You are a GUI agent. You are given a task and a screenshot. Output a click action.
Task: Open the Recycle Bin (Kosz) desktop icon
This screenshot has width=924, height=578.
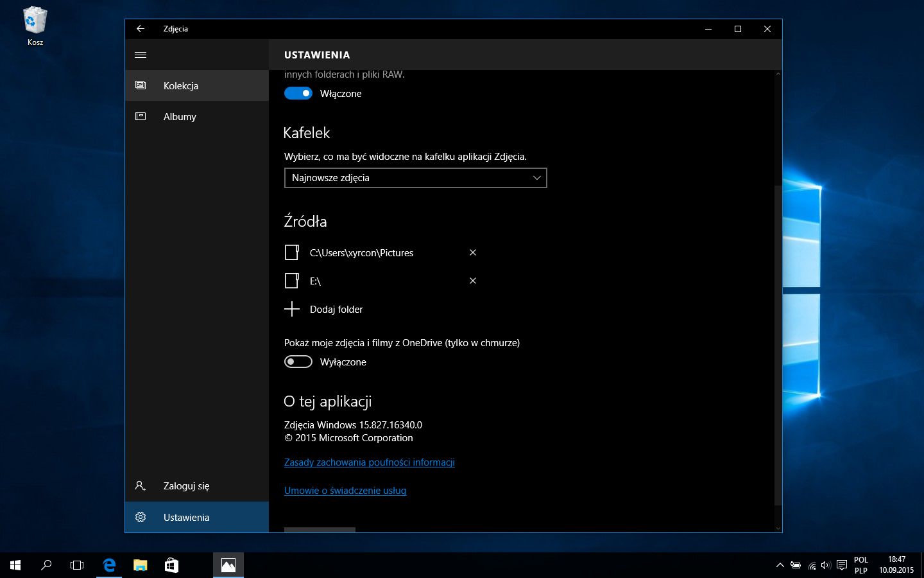(x=35, y=26)
